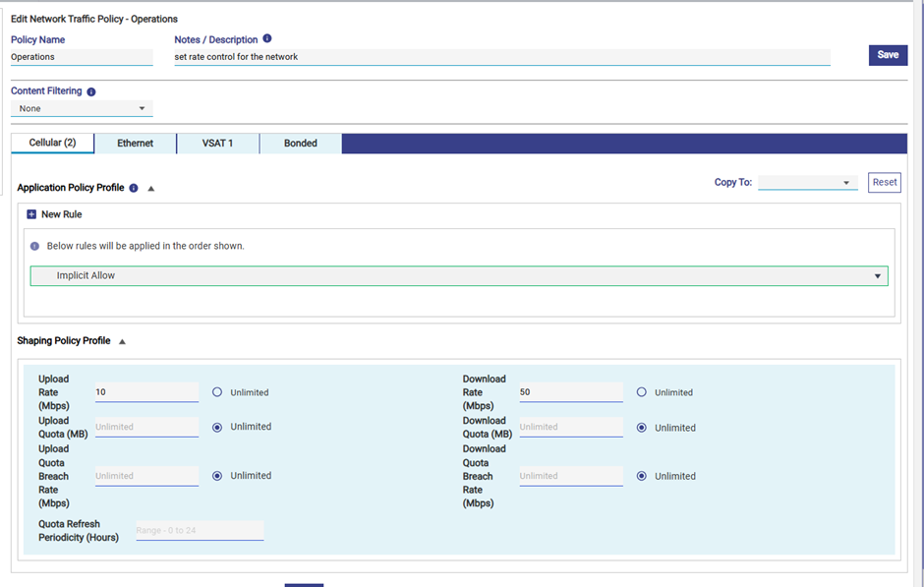924x587 pixels.
Task: Toggle Unlimited radio for Upload Quota (MB)
Action: (x=217, y=427)
